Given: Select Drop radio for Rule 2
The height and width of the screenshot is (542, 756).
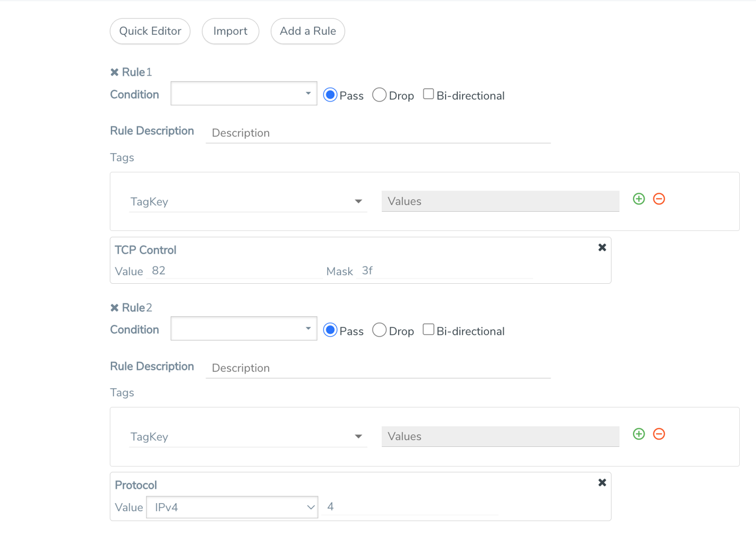Looking at the screenshot, I should point(379,330).
